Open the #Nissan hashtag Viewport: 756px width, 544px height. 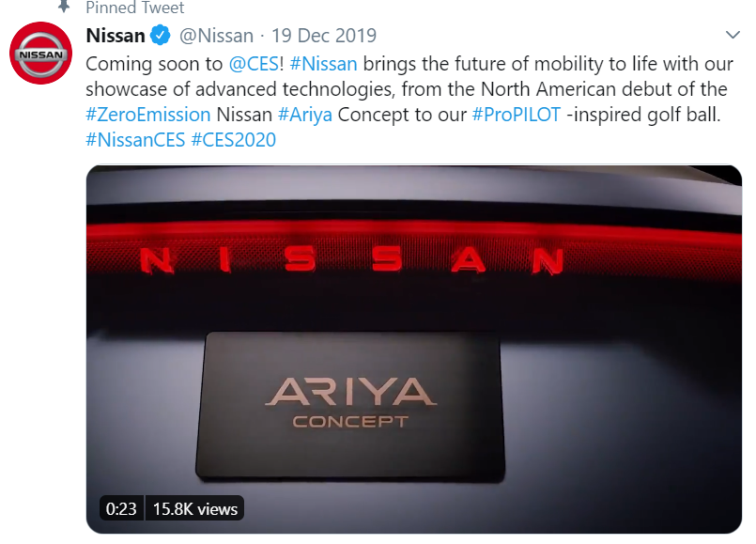[x=323, y=64]
